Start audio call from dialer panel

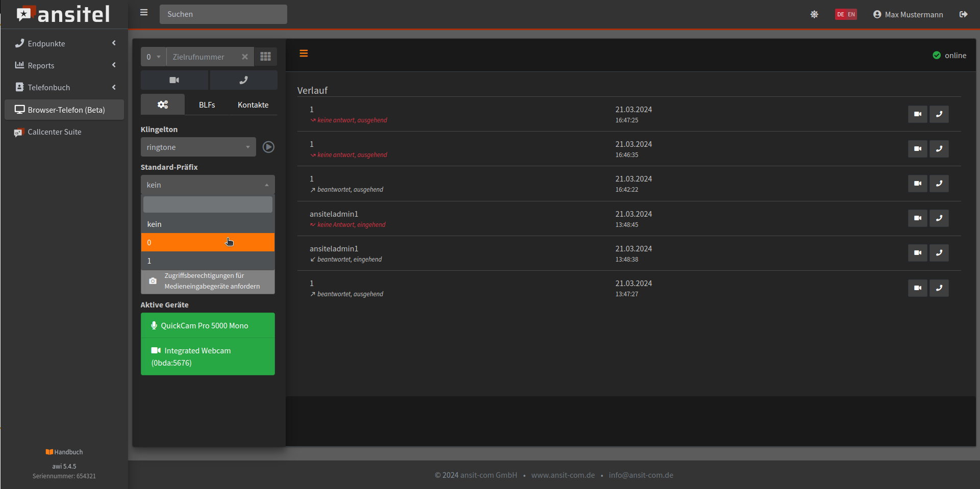coord(243,80)
